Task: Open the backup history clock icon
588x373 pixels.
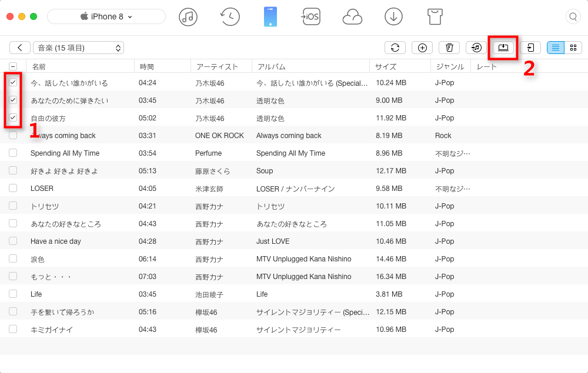Action: pyautogui.click(x=229, y=17)
